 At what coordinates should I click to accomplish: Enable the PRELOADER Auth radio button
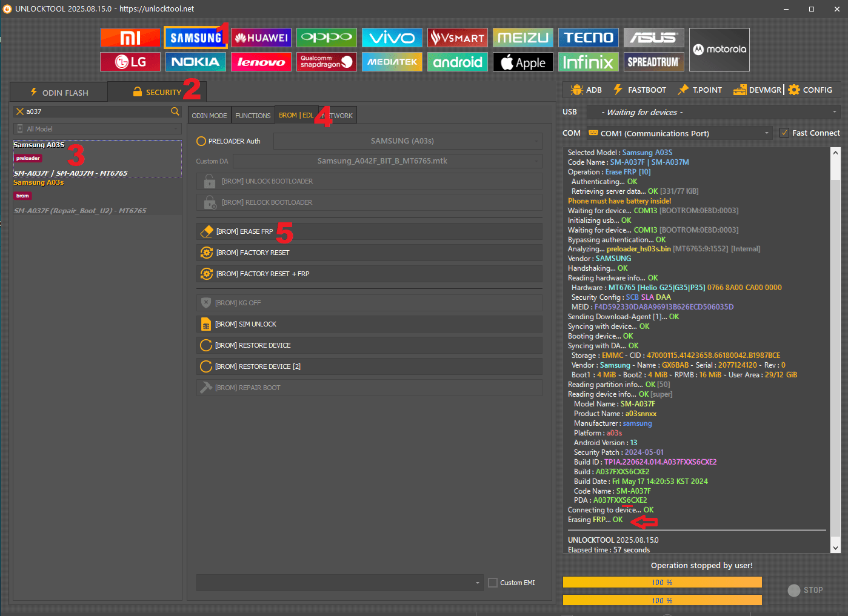202,141
